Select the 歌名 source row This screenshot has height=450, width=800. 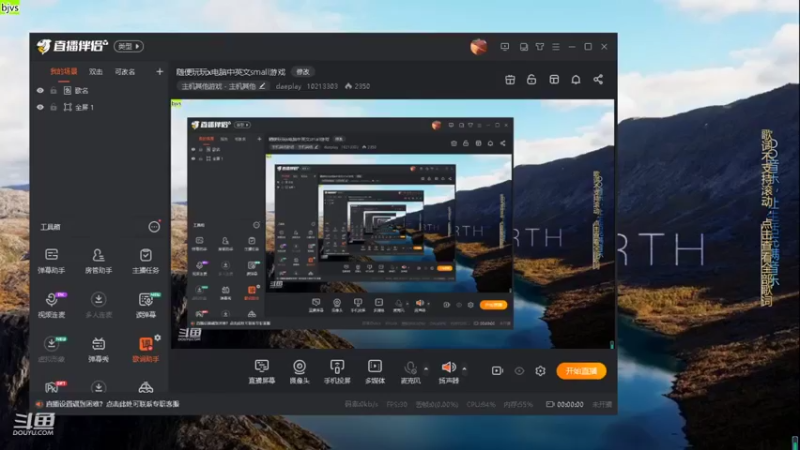98,90
